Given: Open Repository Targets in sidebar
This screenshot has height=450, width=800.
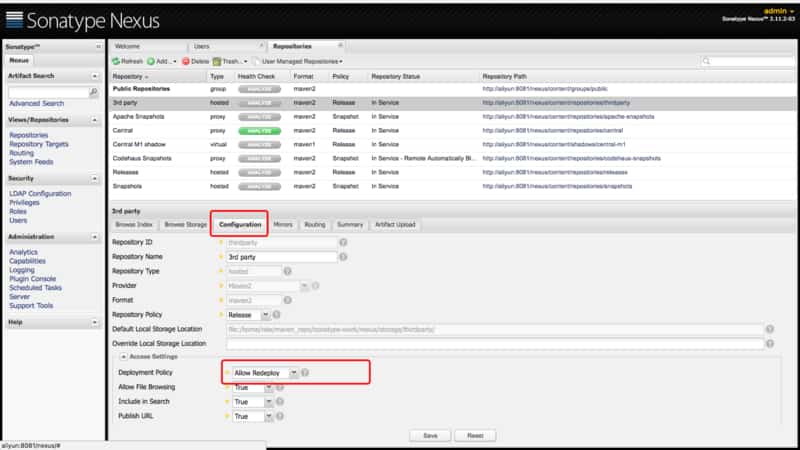Looking at the screenshot, I should [x=39, y=144].
